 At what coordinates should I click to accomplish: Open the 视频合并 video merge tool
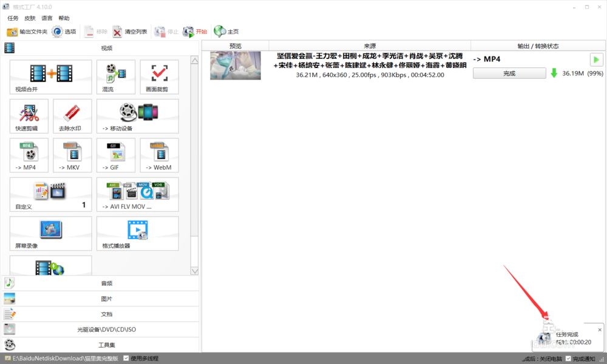[x=51, y=76]
